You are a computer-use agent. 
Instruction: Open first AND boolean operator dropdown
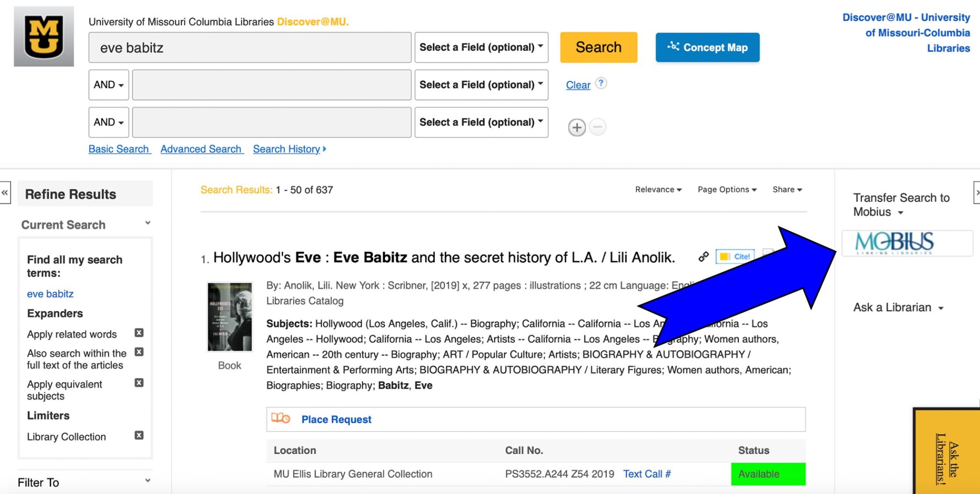point(109,85)
